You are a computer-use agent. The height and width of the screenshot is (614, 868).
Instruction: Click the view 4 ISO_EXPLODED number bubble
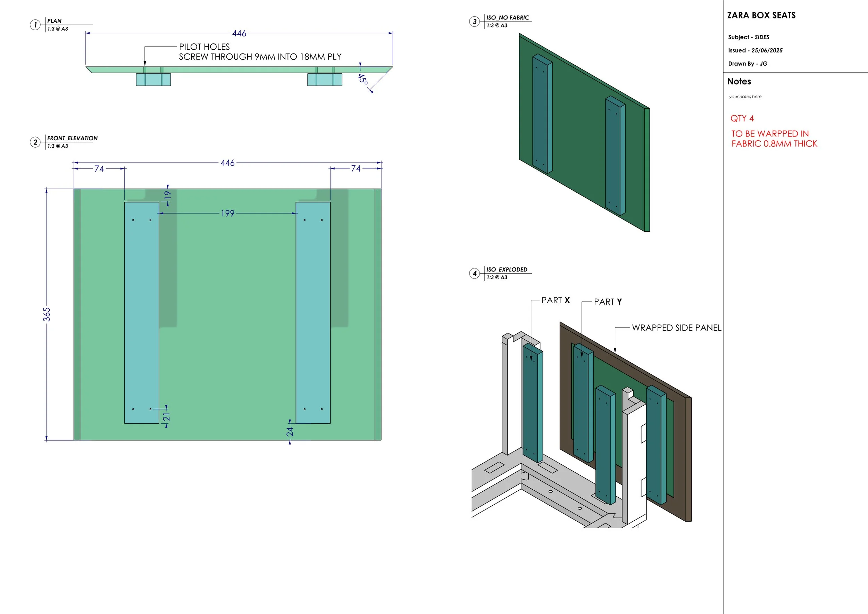click(475, 273)
